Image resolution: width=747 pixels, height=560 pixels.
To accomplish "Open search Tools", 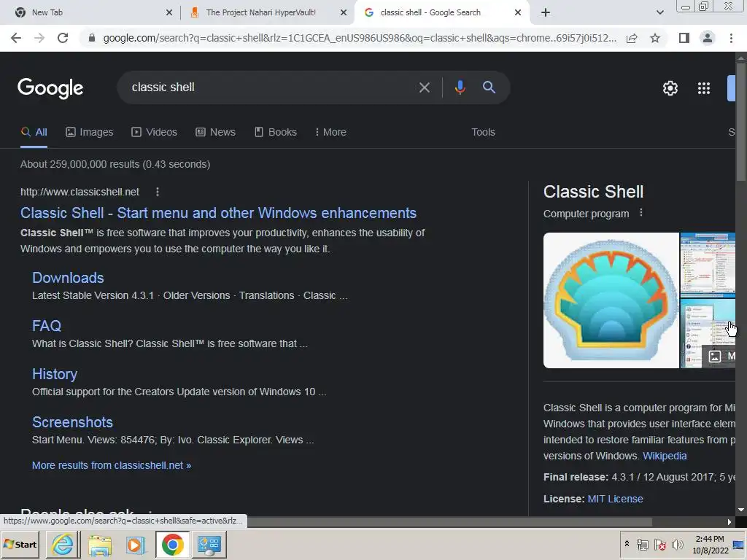I will click(483, 132).
